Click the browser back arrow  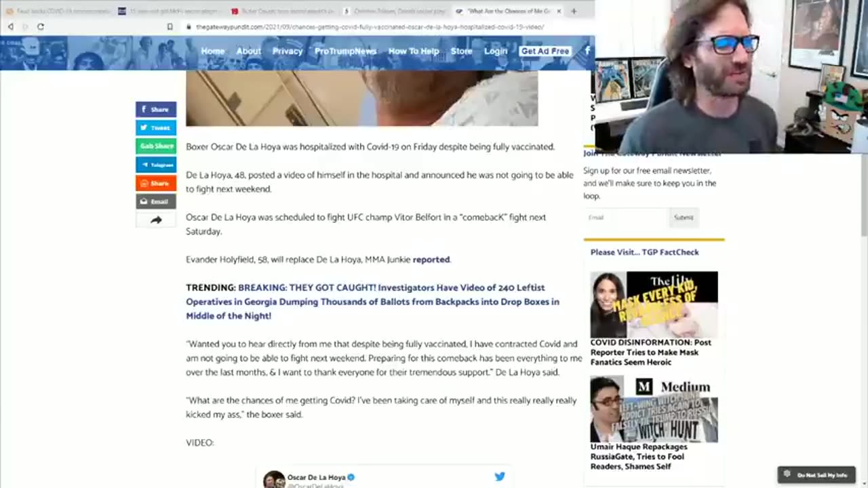pos(10,26)
